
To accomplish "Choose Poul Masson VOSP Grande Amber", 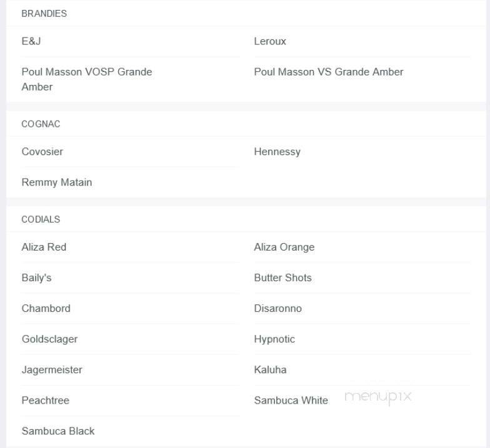I will coord(87,79).
